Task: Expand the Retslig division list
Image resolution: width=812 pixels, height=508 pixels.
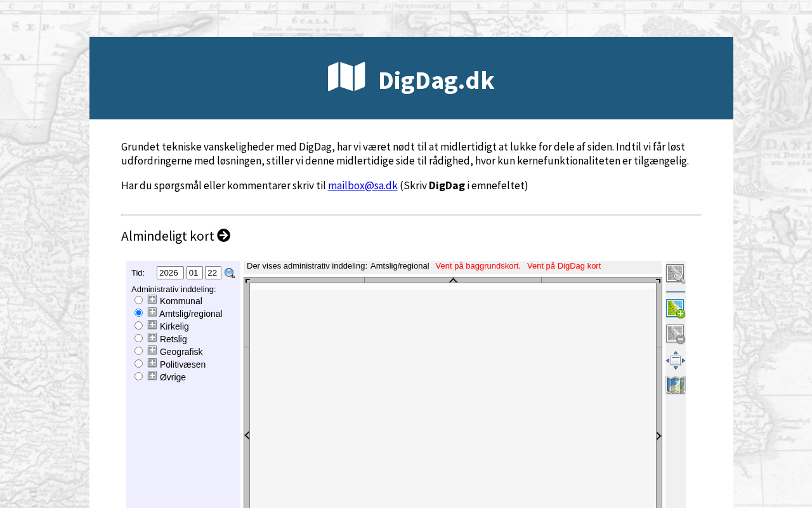Action: [x=152, y=338]
